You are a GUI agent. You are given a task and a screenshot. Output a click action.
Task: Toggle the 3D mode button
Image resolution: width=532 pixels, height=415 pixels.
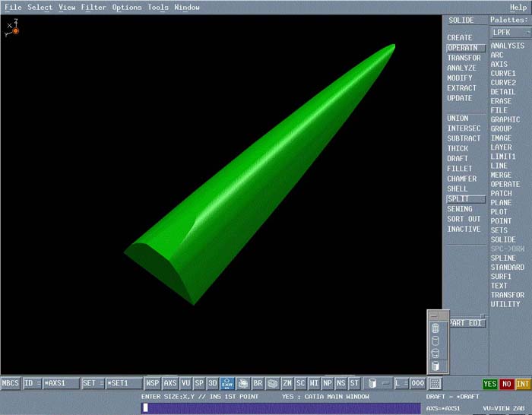pos(213,384)
